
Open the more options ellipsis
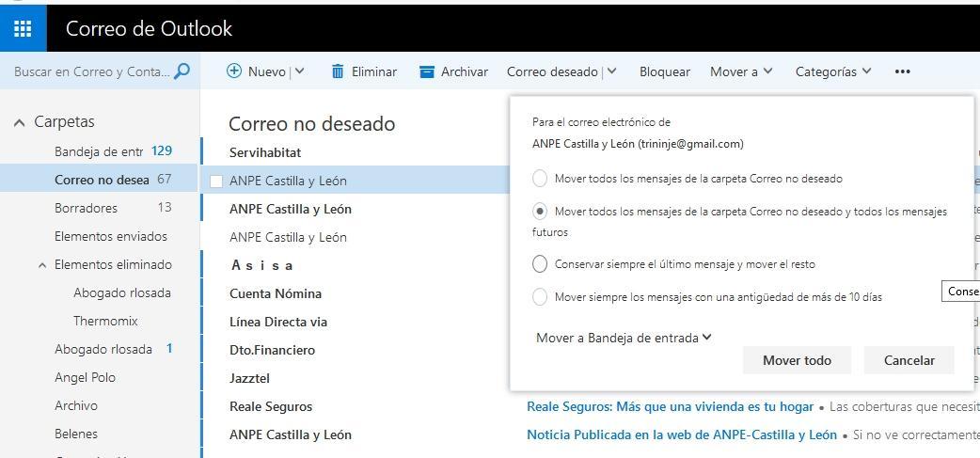[x=903, y=71]
